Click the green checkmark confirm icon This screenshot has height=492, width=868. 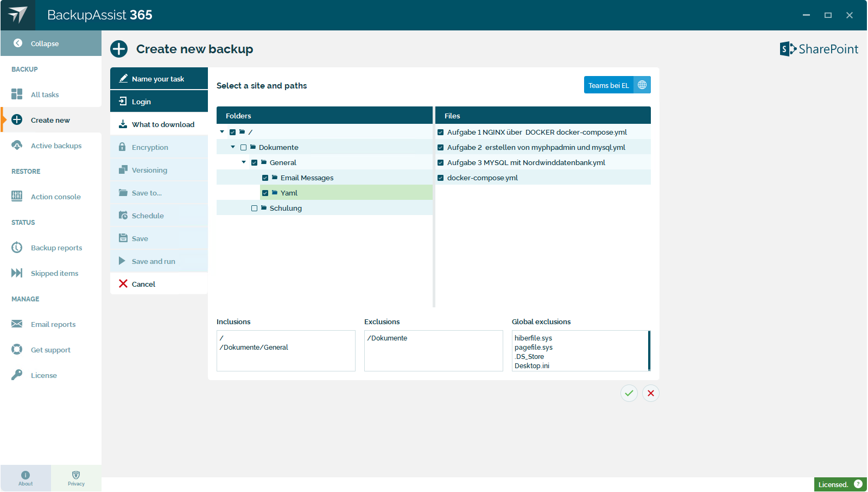coord(629,393)
